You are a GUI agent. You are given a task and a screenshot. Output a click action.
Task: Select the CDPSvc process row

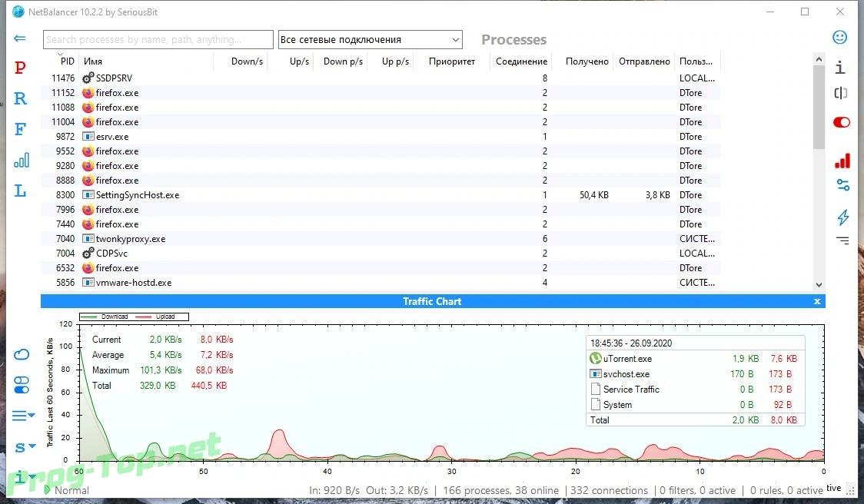point(381,254)
